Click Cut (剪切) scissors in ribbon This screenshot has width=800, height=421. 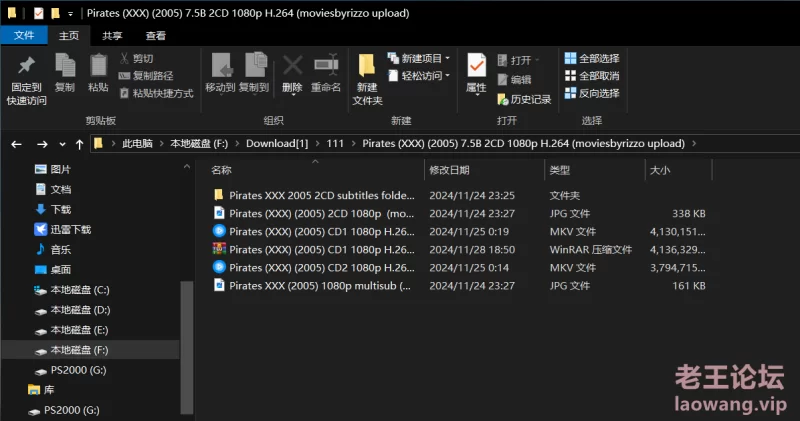pyautogui.click(x=136, y=58)
